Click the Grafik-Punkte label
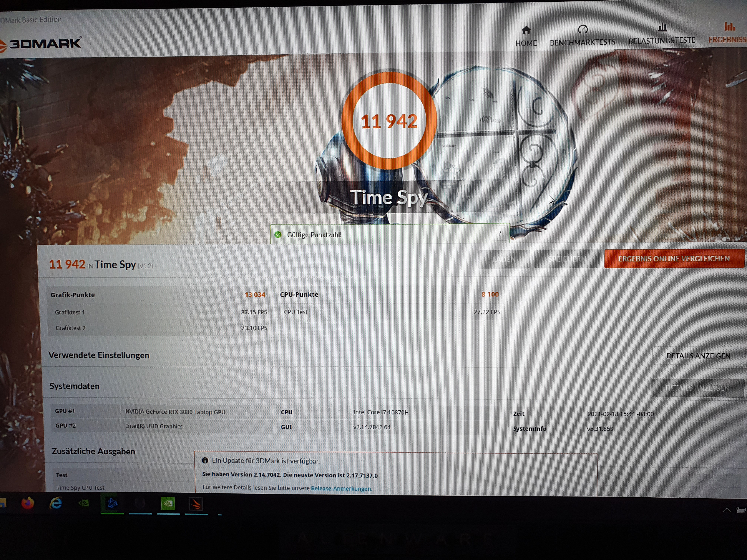This screenshot has height=560, width=747. pyautogui.click(x=73, y=295)
